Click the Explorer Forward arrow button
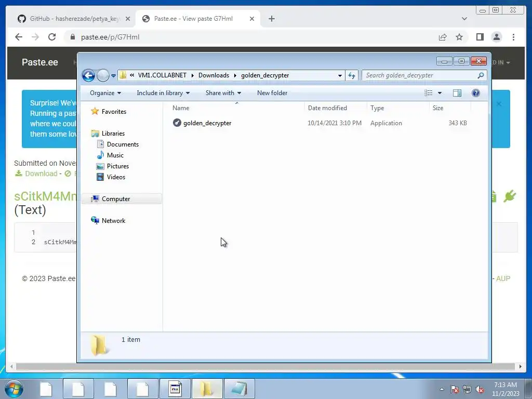 [103, 75]
